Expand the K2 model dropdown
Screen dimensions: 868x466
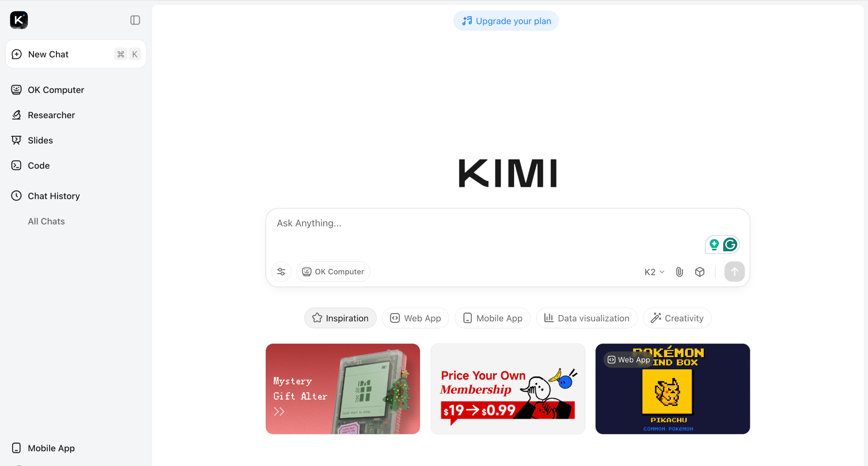tap(654, 272)
